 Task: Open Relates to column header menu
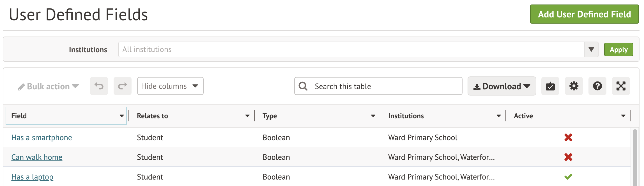(247, 116)
